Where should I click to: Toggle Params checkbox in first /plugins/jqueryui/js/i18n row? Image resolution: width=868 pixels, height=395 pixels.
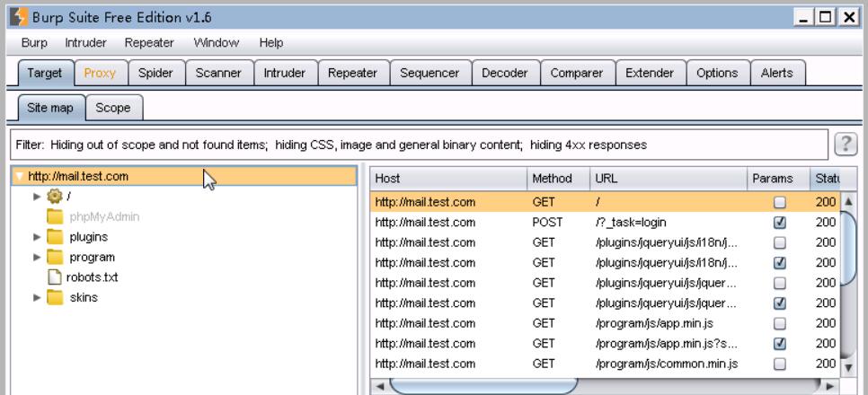click(779, 243)
